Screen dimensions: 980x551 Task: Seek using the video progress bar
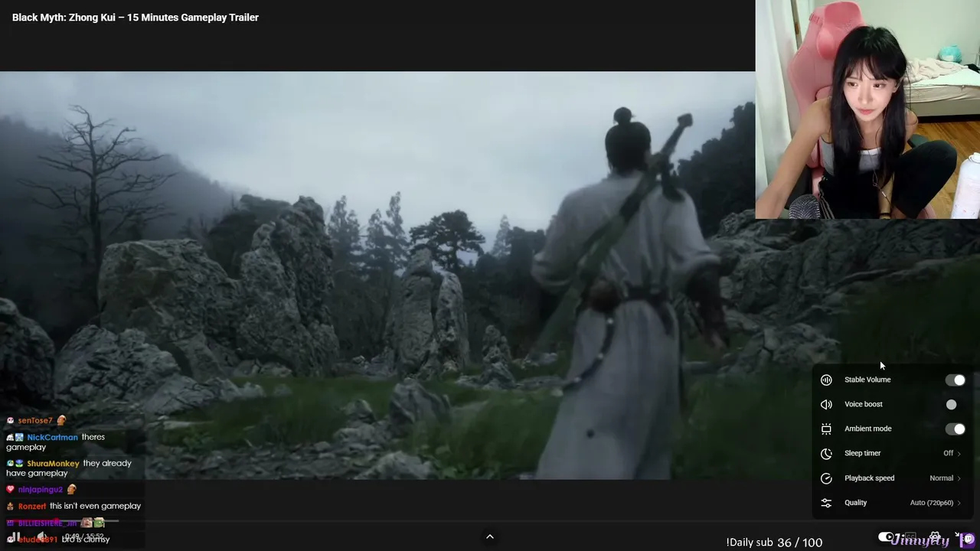pyautogui.click(x=490, y=523)
